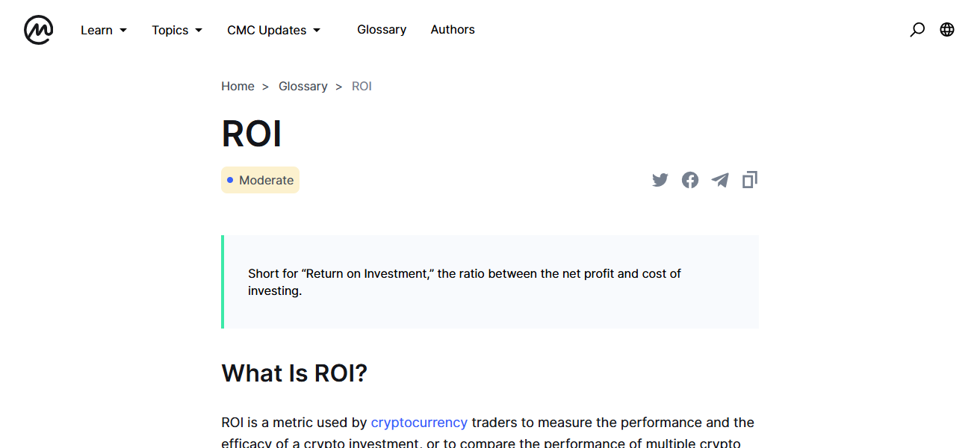The height and width of the screenshot is (448, 980).
Task: Open the Topics dropdown
Action: pyautogui.click(x=176, y=30)
